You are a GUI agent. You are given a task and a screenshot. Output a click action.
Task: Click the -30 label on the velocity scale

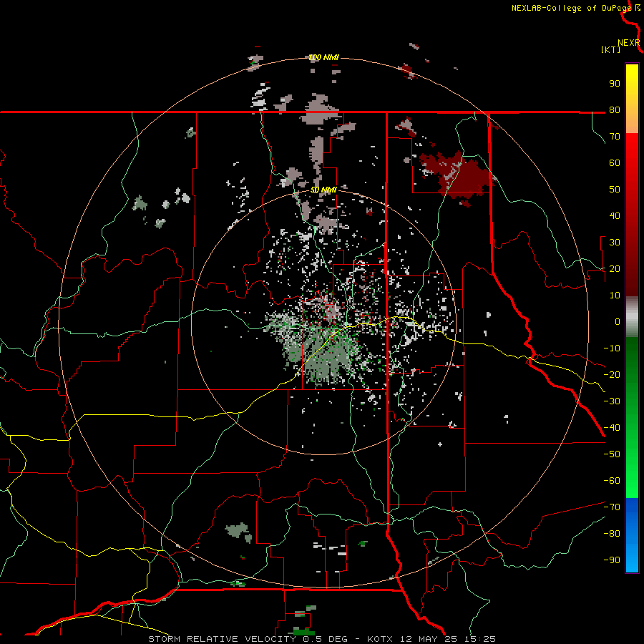point(612,401)
